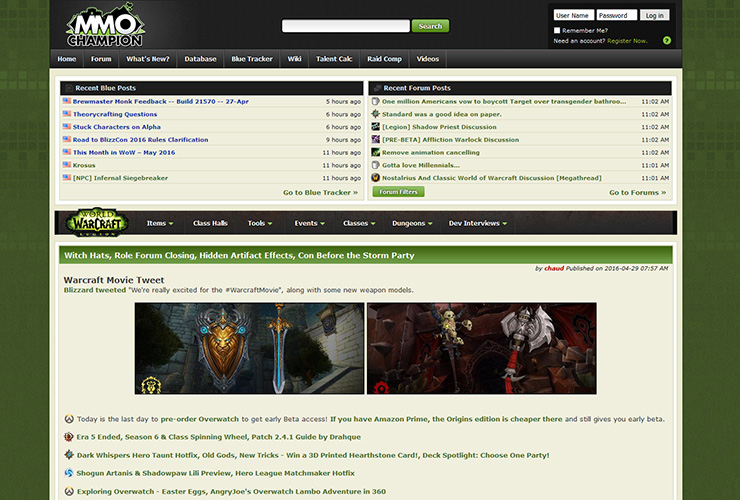740x500 pixels.
Task: Open the Wiki nav tab
Action: pos(294,59)
